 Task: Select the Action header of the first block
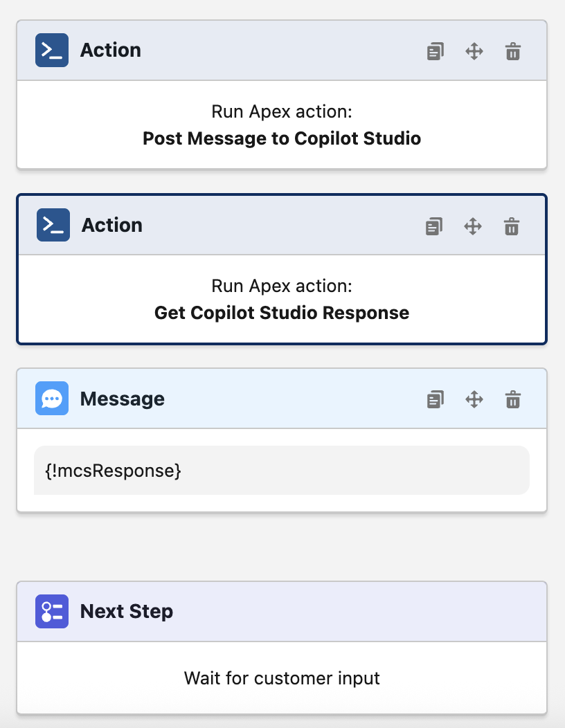coord(112,50)
